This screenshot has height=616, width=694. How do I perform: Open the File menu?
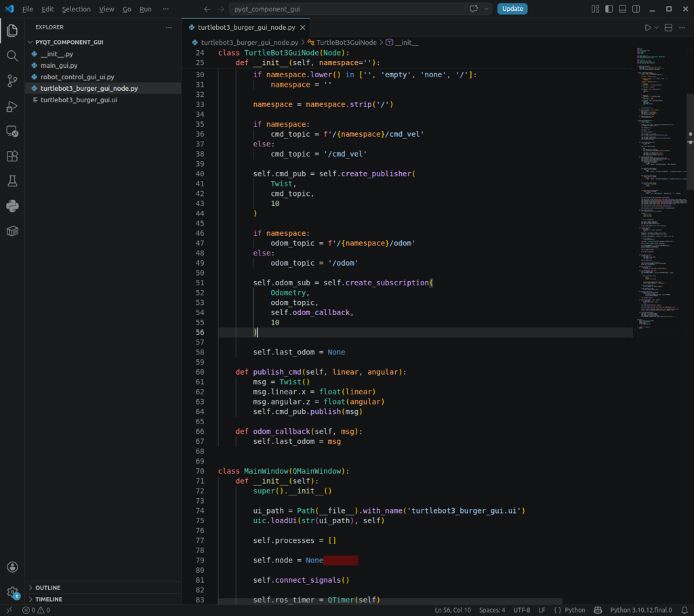click(27, 9)
